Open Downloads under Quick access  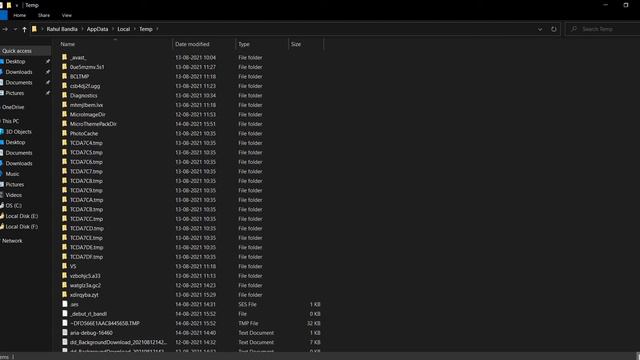tap(19, 72)
